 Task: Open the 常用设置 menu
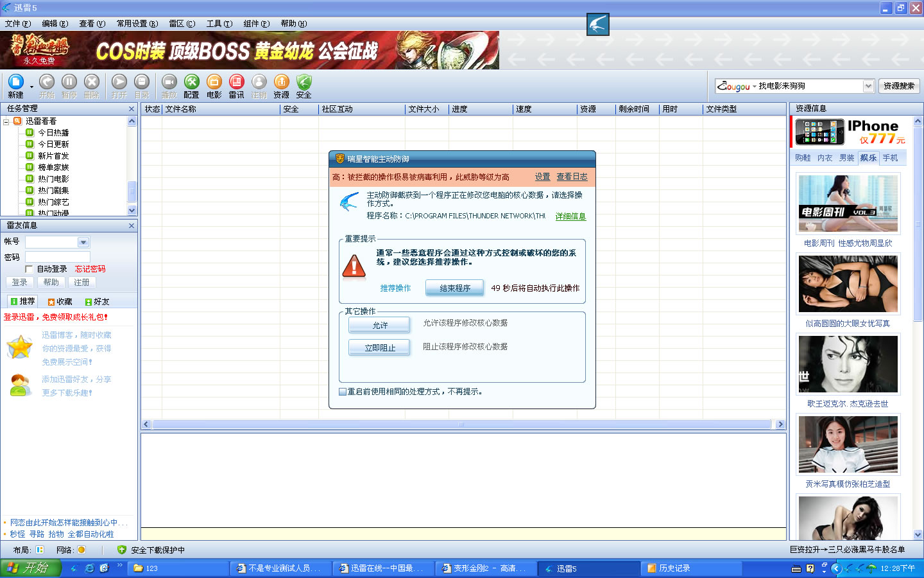pyautogui.click(x=137, y=24)
